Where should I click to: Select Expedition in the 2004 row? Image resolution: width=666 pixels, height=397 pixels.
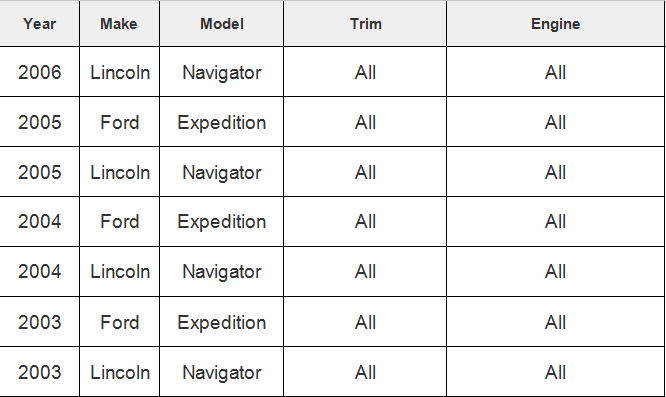222,221
